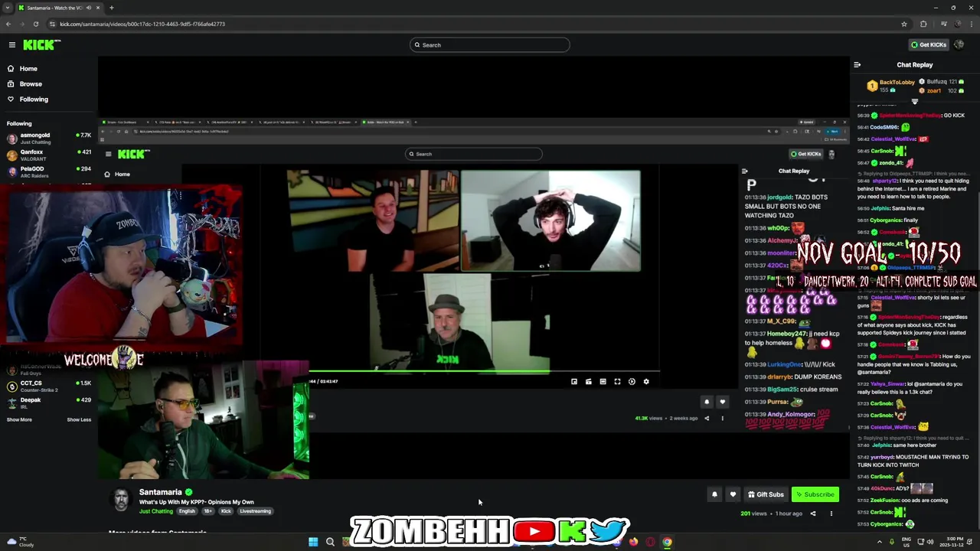Viewport: 980px width, 551px height.
Task: Open Qanfoxx's channel in Following list
Action: pyautogui.click(x=47, y=155)
